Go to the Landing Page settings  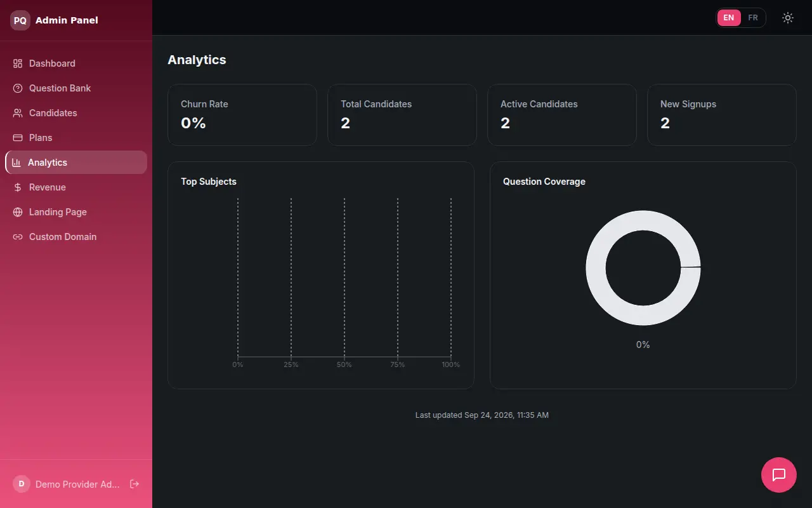coord(76,212)
